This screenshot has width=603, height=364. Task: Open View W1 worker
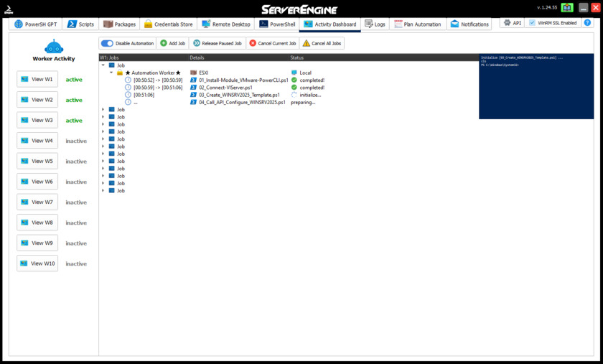[x=37, y=79]
